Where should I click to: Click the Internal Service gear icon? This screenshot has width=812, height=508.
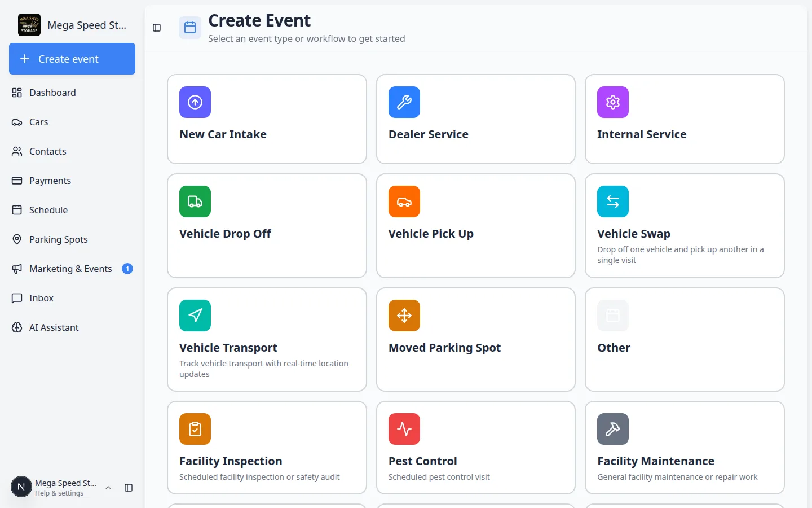tap(613, 102)
